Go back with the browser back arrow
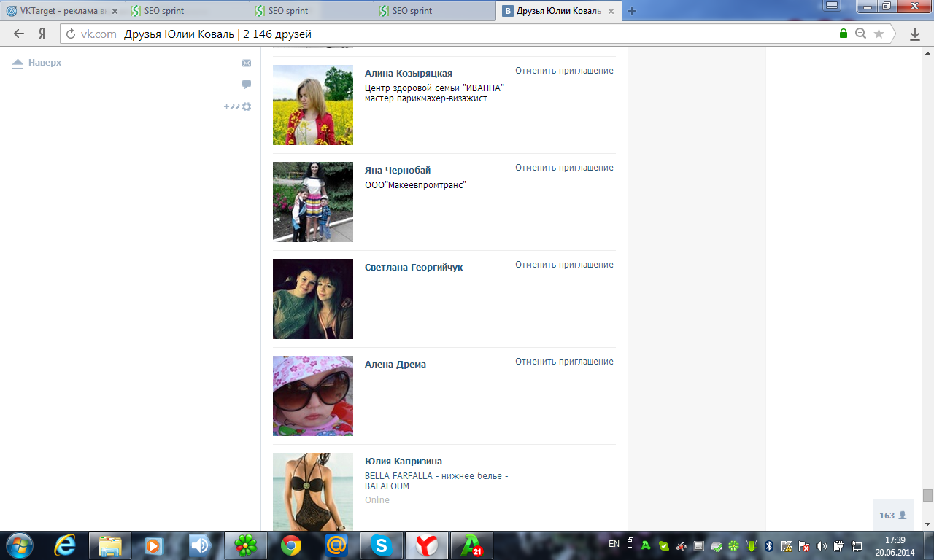Image resolution: width=934 pixels, height=560 pixels. (x=19, y=34)
